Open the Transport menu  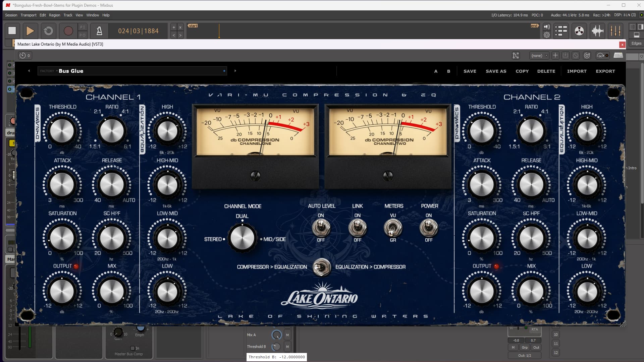point(29,15)
